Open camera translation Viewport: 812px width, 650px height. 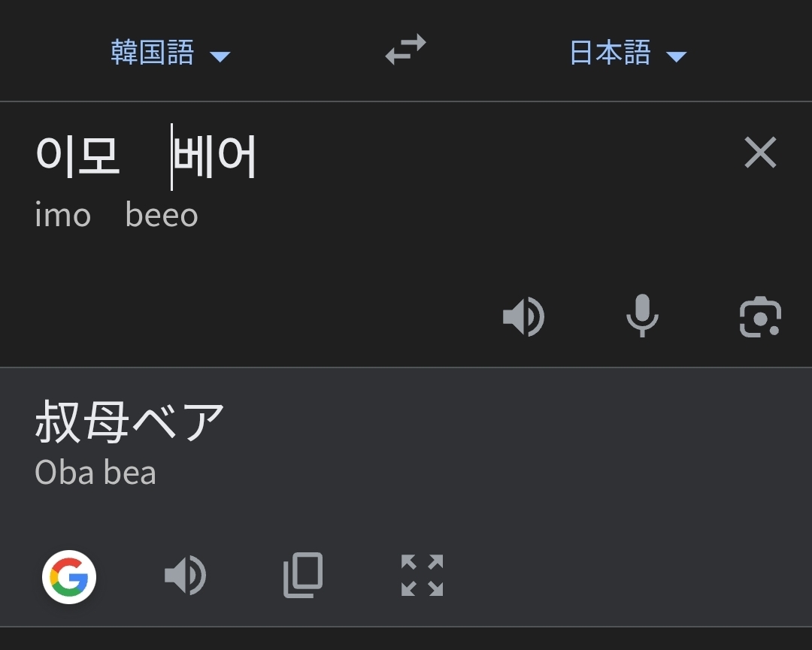tap(760, 316)
